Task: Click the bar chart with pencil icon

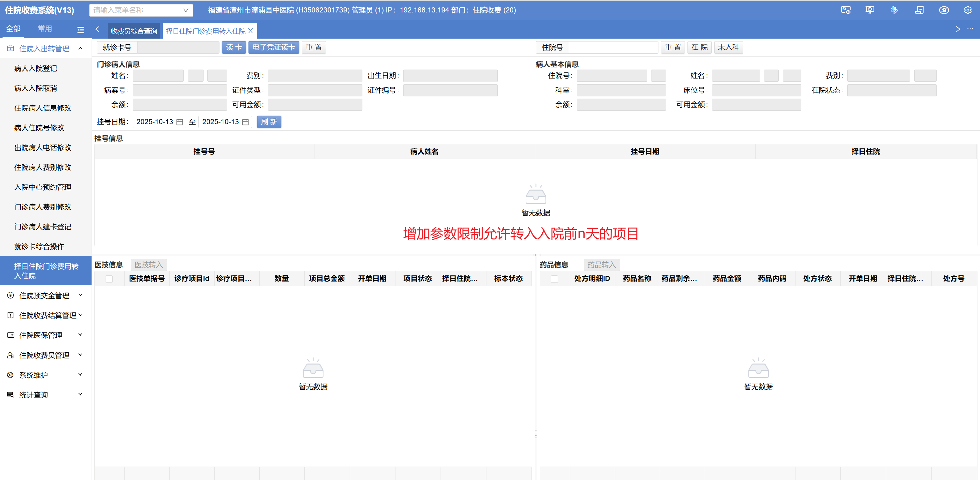Action: coord(895,10)
